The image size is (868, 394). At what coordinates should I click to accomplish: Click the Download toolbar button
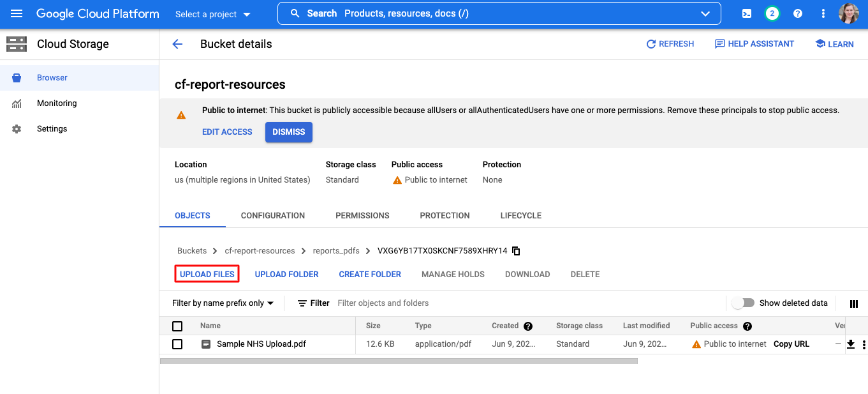[527, 275]
